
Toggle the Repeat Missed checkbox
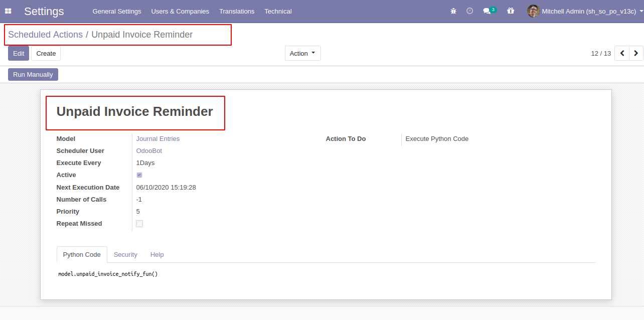point(139,224)
